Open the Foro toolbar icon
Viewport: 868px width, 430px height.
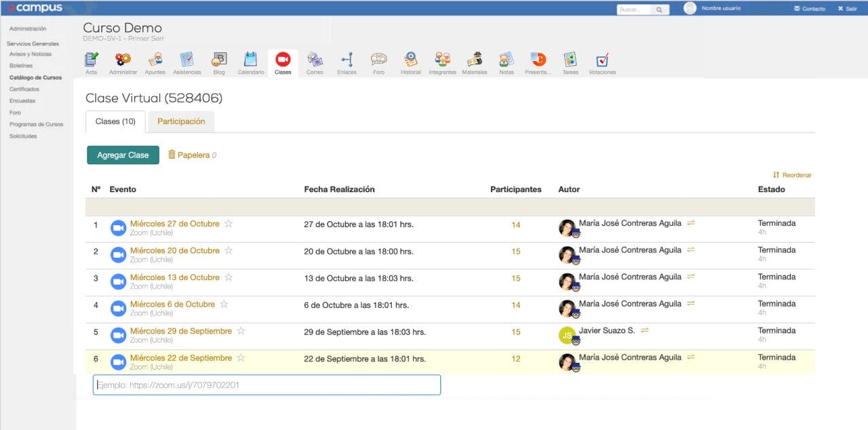coord(378,61)
